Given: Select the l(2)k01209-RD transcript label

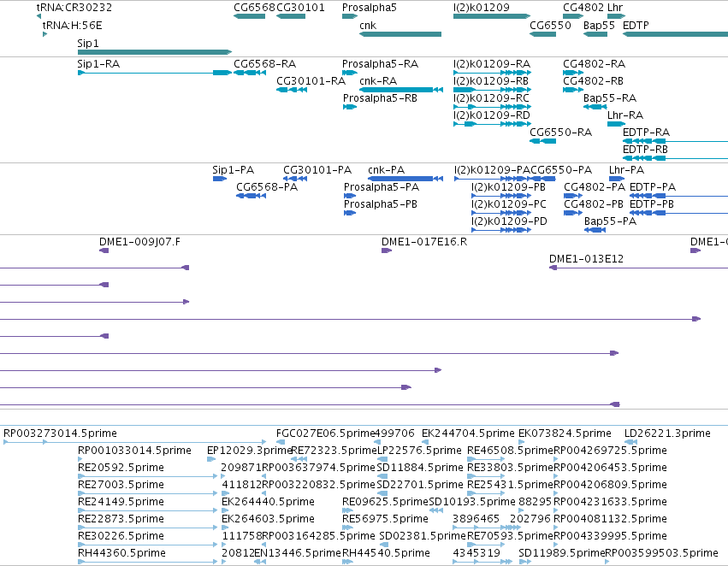Looking at the screenshot, I should tap(492, 115).
